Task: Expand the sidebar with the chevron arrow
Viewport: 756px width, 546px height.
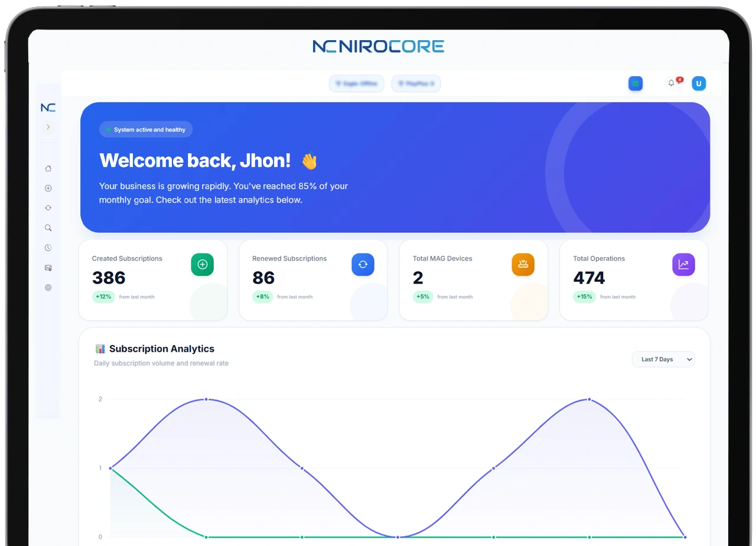Action: [48, 127]
